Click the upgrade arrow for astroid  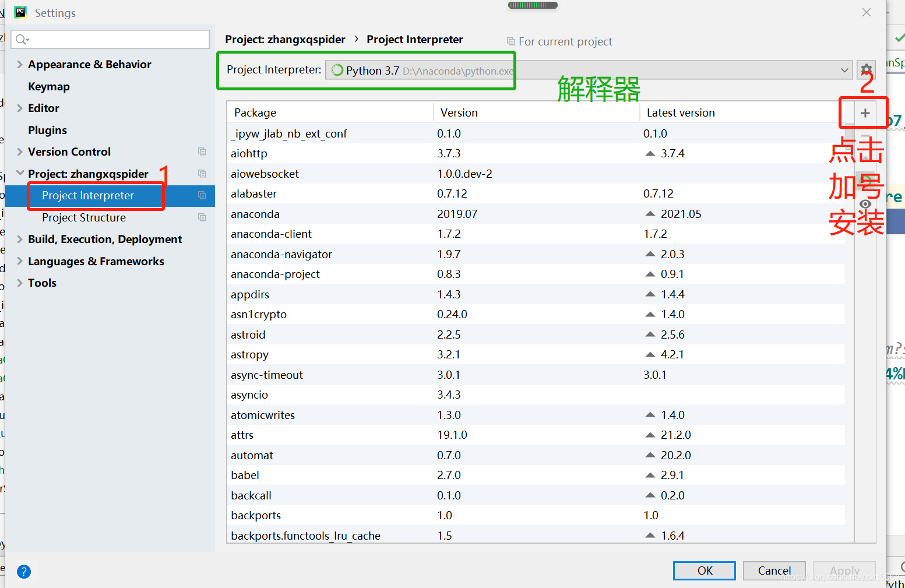[x=650, y=335]
